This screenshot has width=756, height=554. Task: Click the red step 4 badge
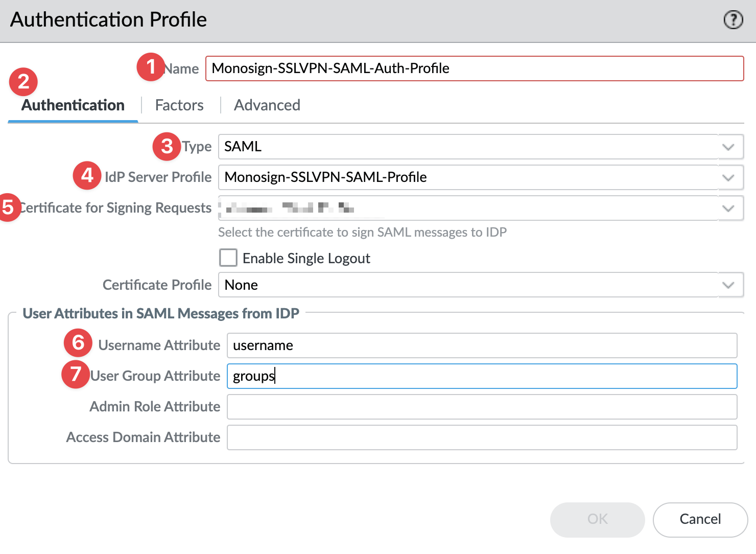(87, 176)
